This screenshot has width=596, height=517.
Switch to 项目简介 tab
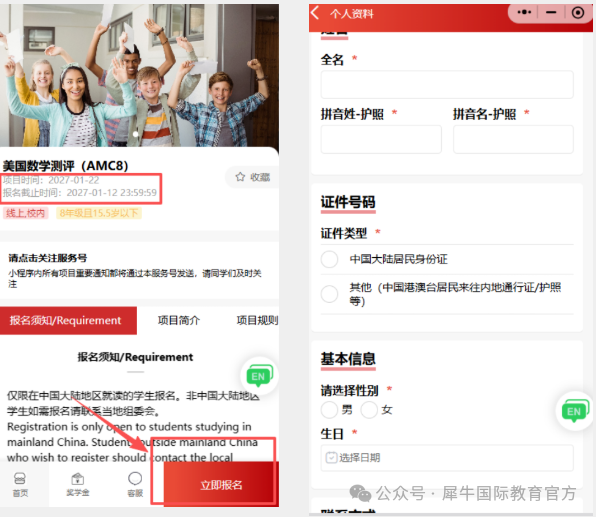[x=179, y=320]
